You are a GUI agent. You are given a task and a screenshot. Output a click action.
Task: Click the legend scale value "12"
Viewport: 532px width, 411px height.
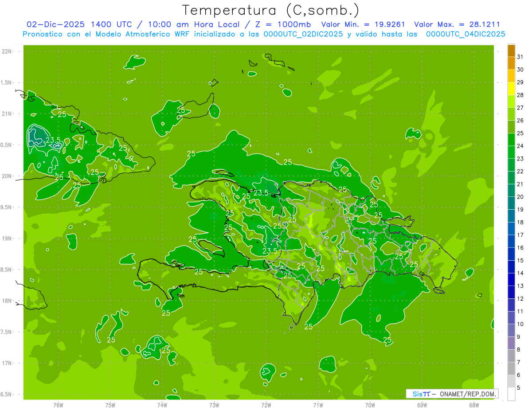pyautogui.click(x=520, y=298)
